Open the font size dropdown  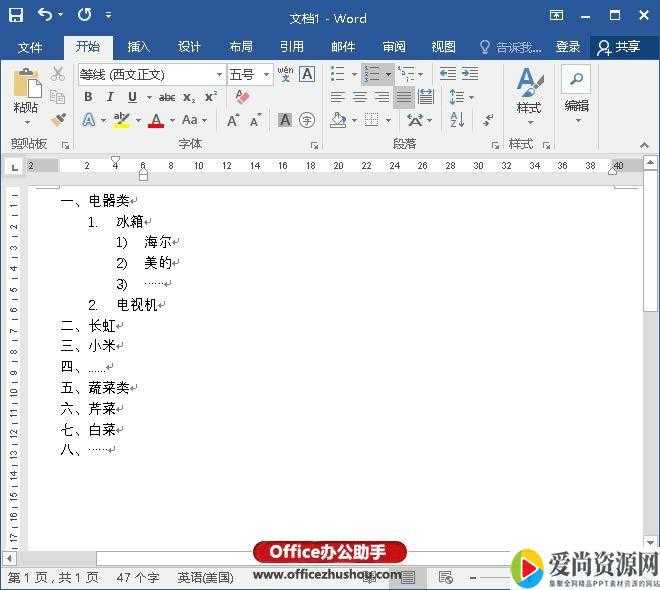(267, 74)
